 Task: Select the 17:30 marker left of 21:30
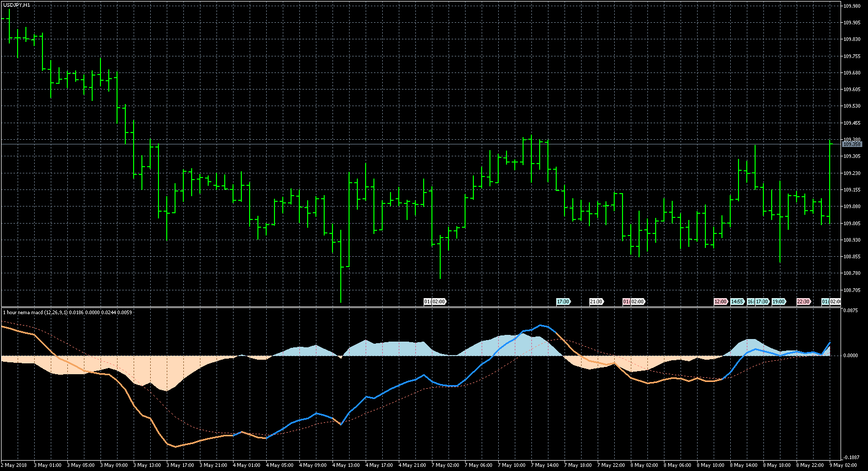[563, 302]
